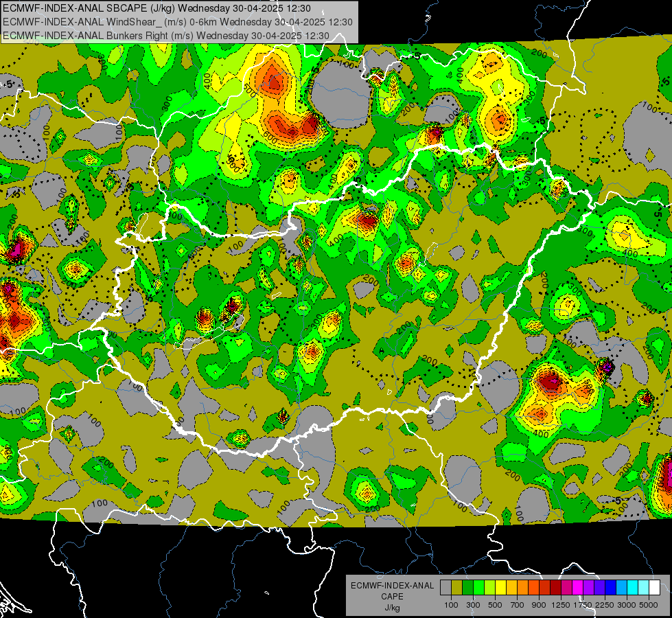The width and height of the screenshot is (672, 618).
Task: Select the pure blue swatch after 2250
Action: [611, 588]
